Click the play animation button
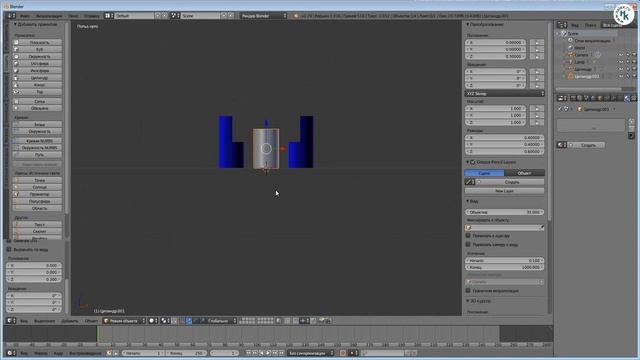 point(268,353)
